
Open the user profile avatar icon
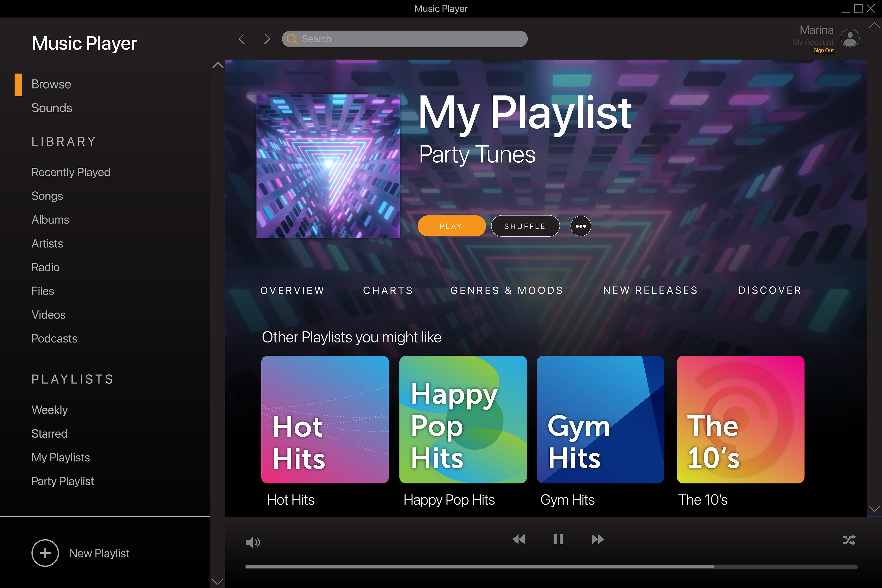tap(850, 38)
